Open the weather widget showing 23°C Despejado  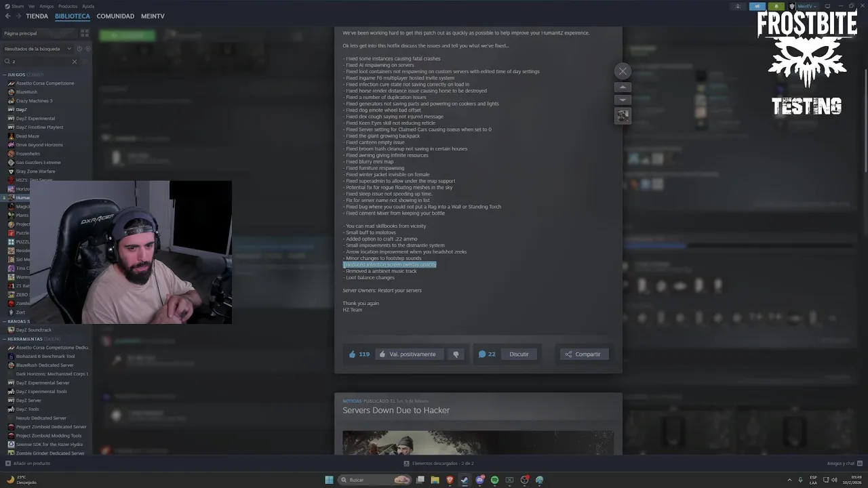click(x=22, y=480)
